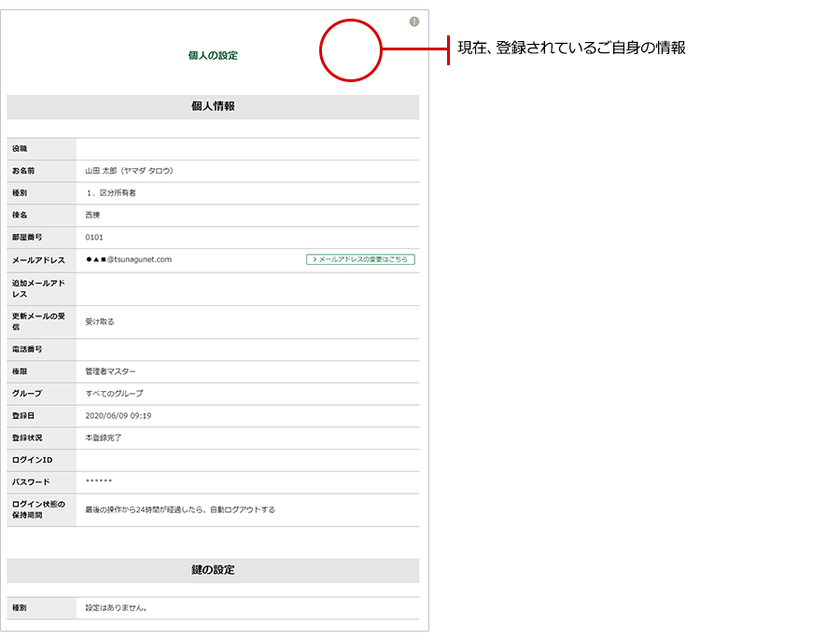Click the 現在、登録されているご自身の情報 annotation text
Viewport: 840px width, 641px height.
(571, 48)
